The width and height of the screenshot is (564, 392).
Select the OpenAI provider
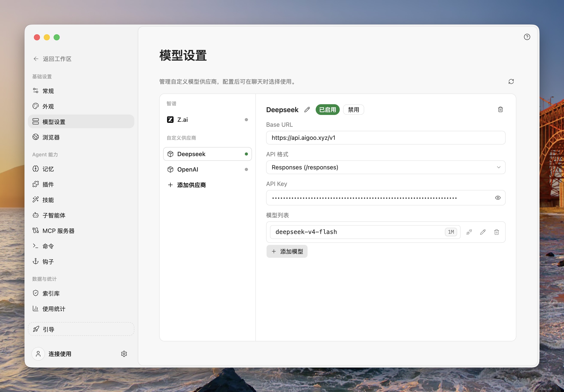[x=207, y=169]
